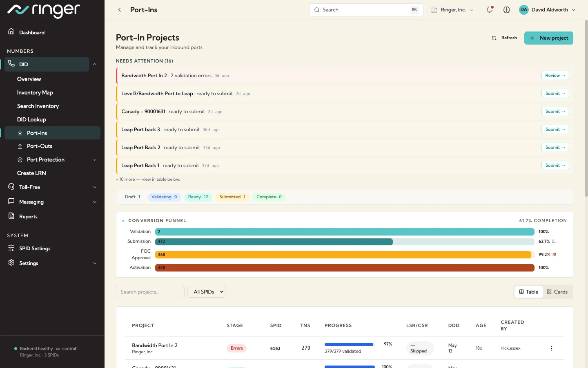
Task: Filter by Ready stage
Action: point(198,197)
